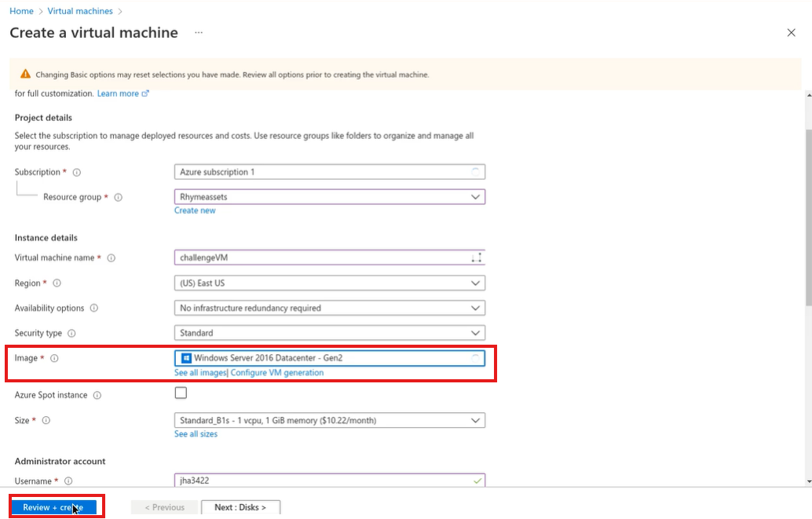Click the Review + create button

53,507
